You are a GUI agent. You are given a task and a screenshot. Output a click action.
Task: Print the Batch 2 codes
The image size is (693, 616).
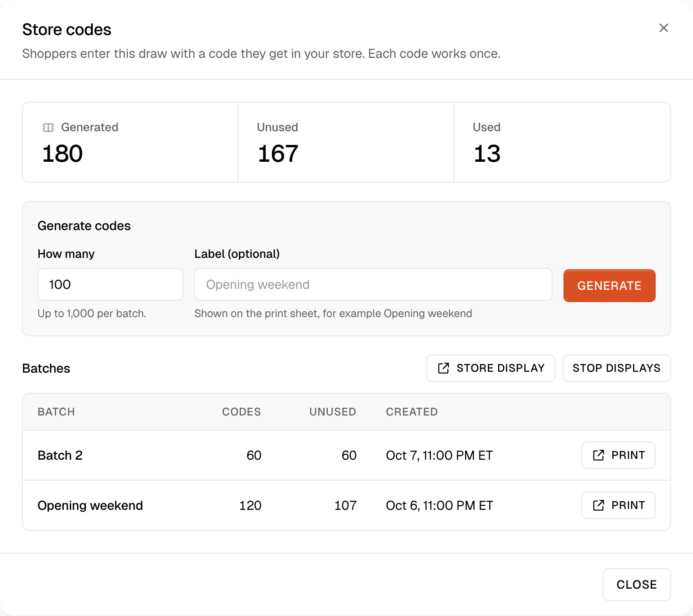click(x=618, y=455)
